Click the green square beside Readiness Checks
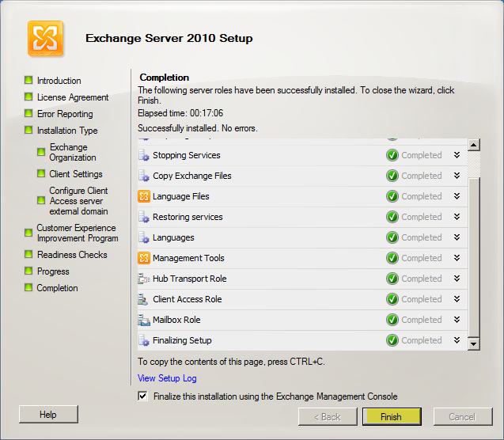 [28, 254]
